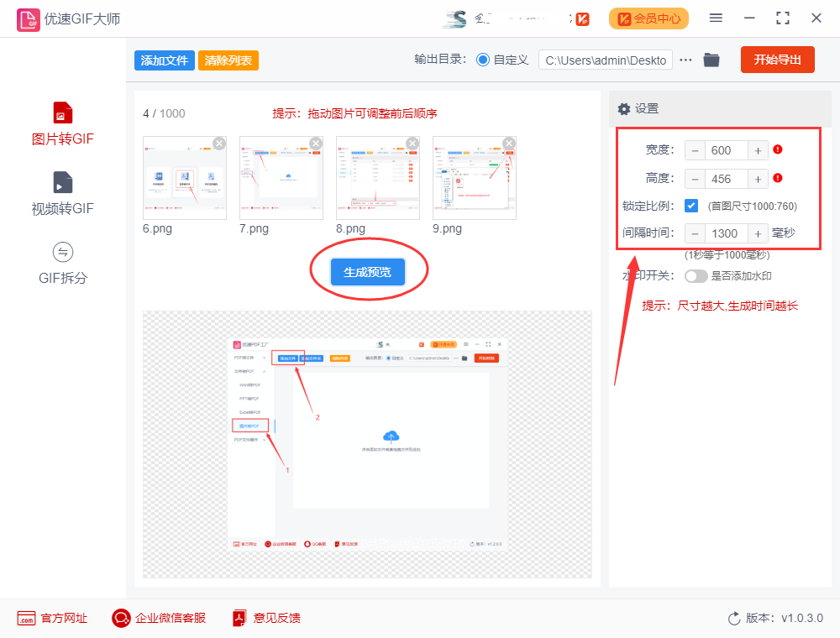Click the 间隔时间 value field 1300
Screen dimensions: 840x638
tap(726, 233)
